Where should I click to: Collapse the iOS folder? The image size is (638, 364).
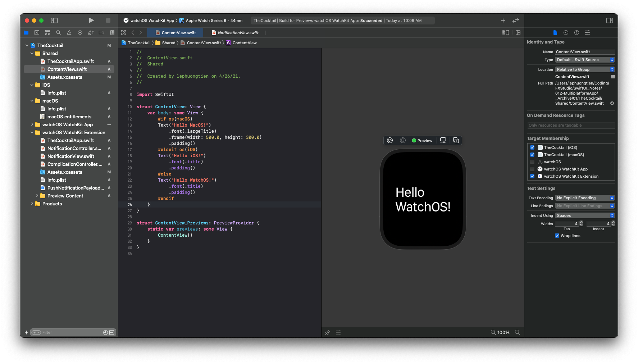pos(32,85)
